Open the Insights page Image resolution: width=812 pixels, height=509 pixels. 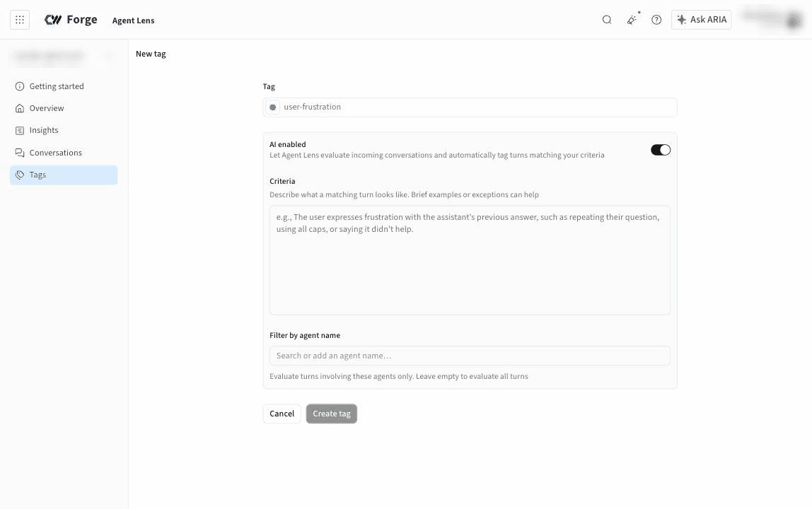coord(64,131)
